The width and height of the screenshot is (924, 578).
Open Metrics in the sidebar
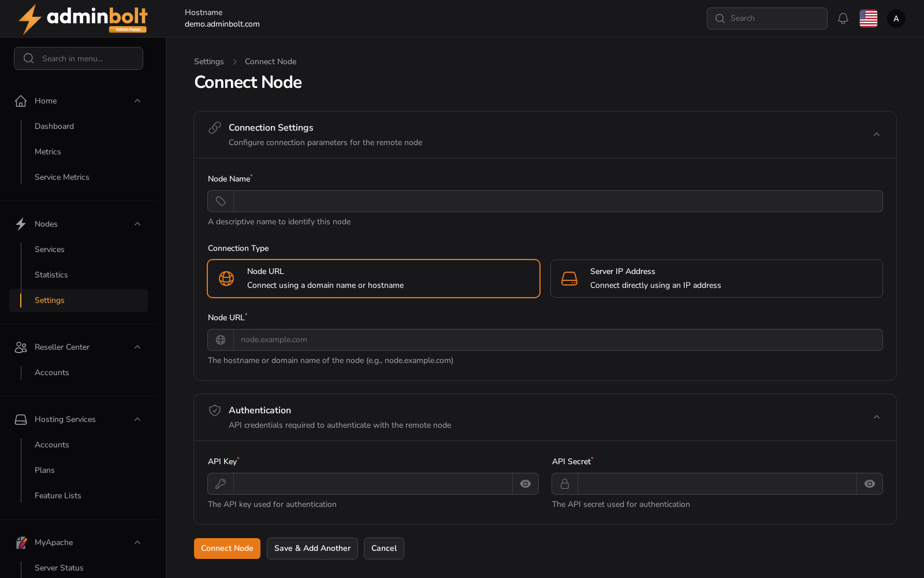48,152
